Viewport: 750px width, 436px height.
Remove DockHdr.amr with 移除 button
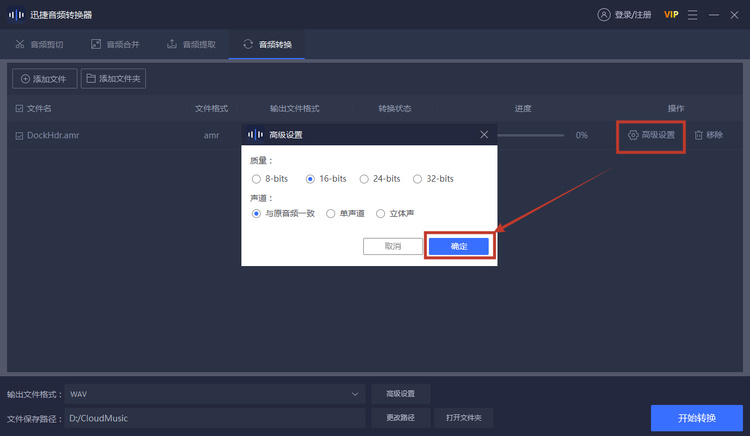pyautogui.click(x=708, y=135)
